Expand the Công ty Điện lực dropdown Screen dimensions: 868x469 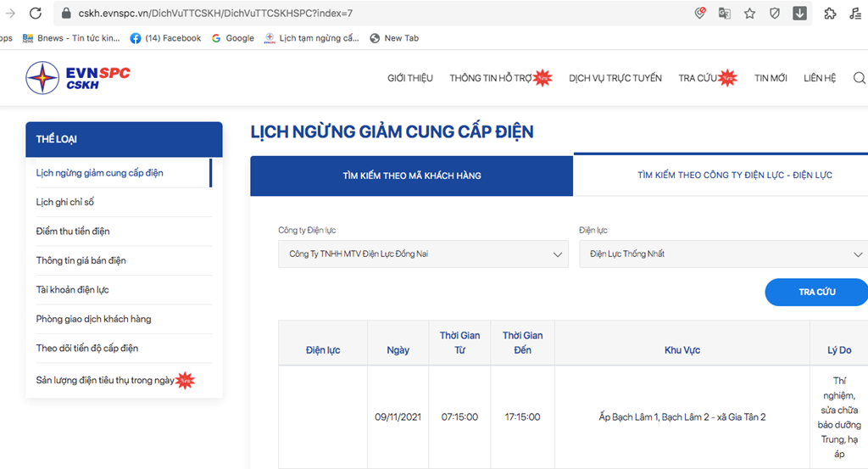point(423,254)
